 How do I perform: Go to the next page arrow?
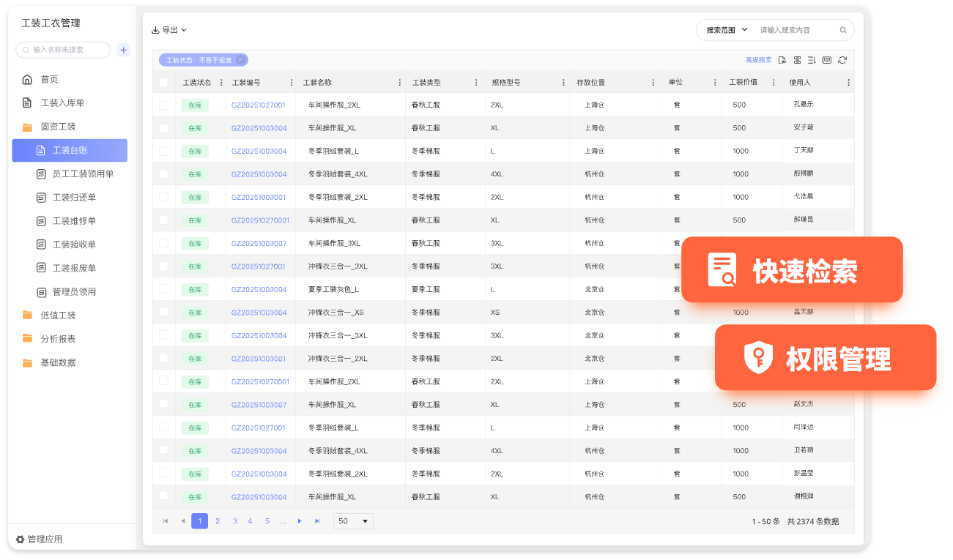[x=300, y=521]
